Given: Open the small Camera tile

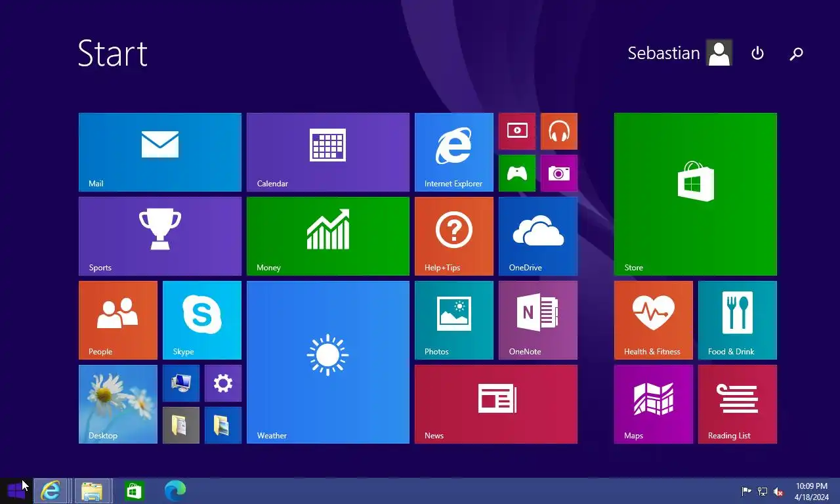Looking at the screenshot, I should click(559, 173).
